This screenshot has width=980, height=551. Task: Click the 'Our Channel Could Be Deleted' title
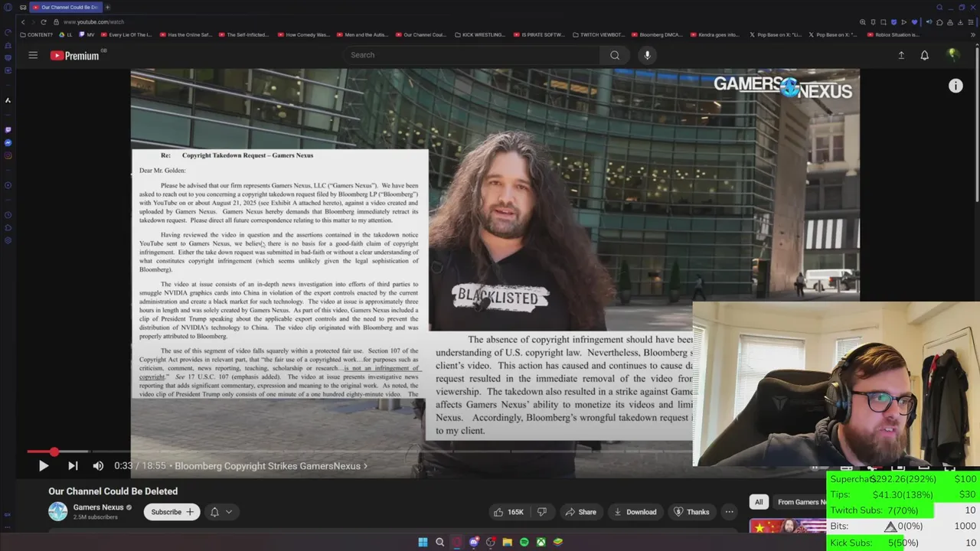pos(113,491)
